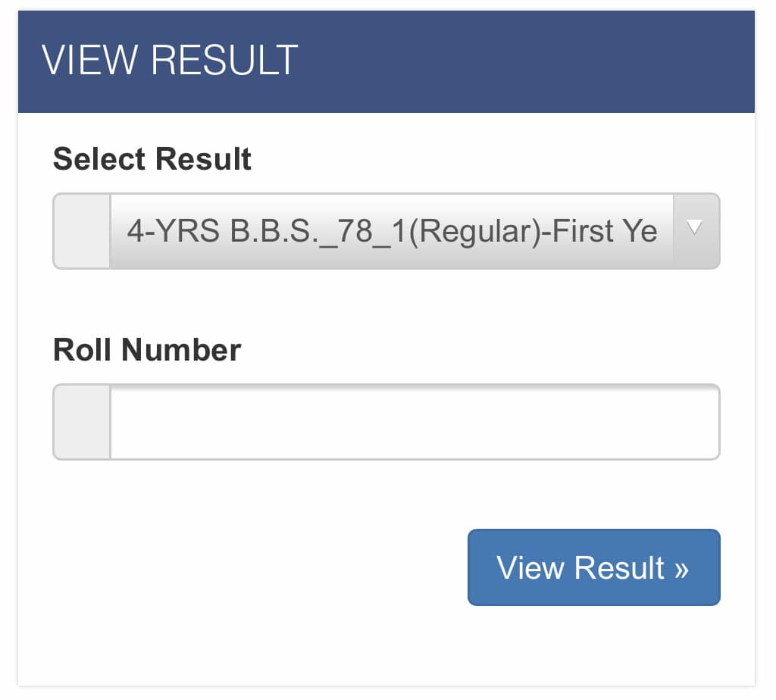This screenshot has height=700, width=776.
Task: Click the gray addon left of Roll Number field
Action: point(82,422)
